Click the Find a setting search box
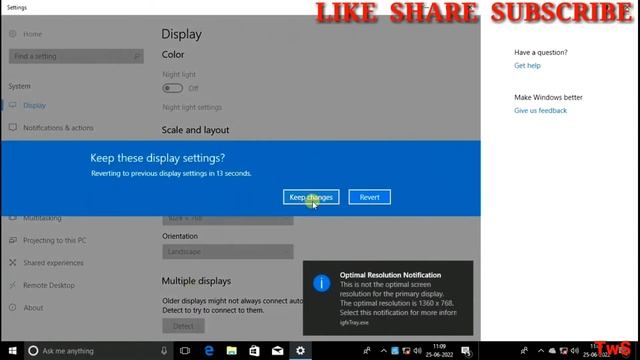 [x=76, y=56]
